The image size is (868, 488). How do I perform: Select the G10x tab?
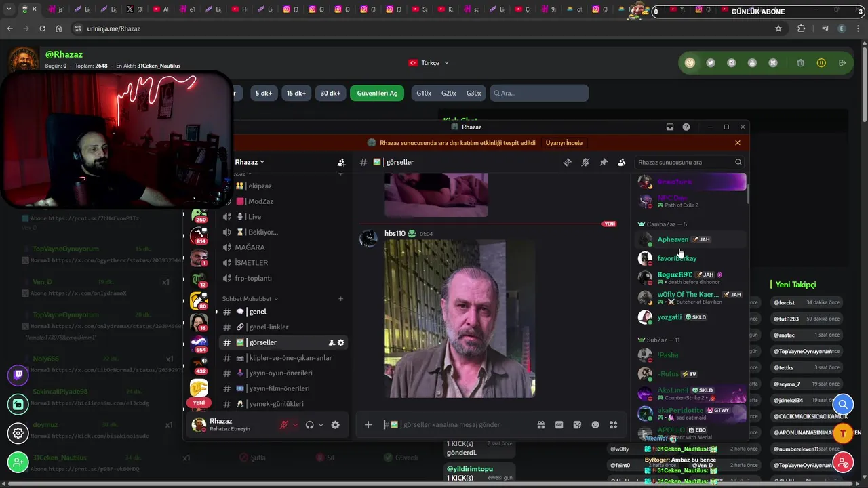pos(424,93)
